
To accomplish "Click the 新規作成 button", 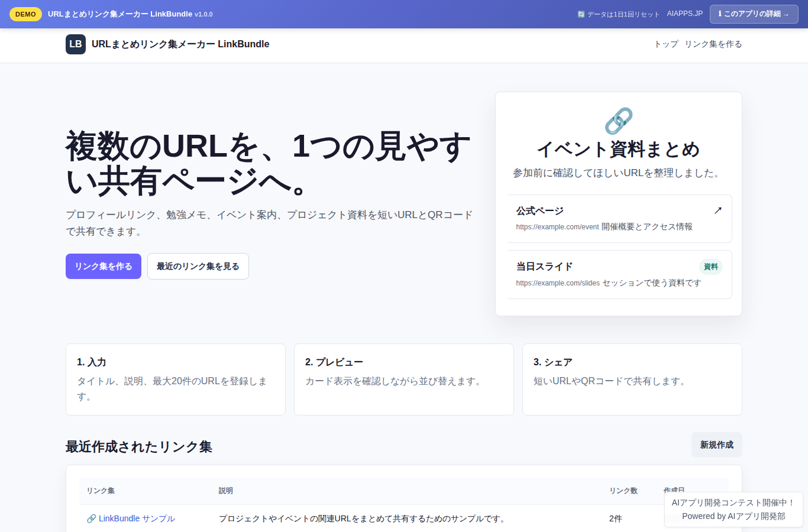I will [x=717, y=445].
